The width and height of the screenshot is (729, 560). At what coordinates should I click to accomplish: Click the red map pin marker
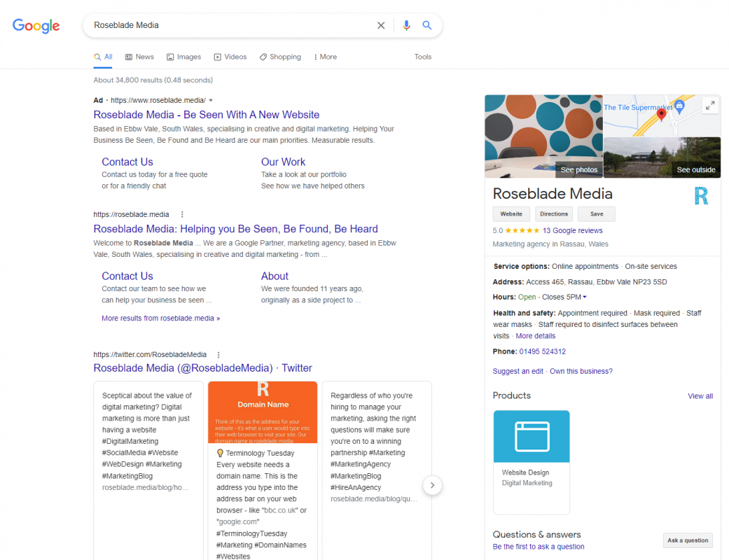click(661, 115)
